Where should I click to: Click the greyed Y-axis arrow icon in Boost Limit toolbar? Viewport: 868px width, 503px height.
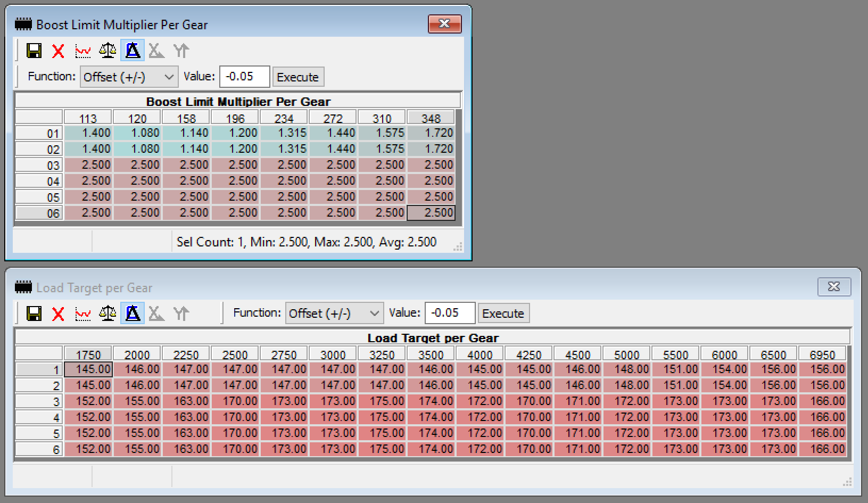(181, 51)
